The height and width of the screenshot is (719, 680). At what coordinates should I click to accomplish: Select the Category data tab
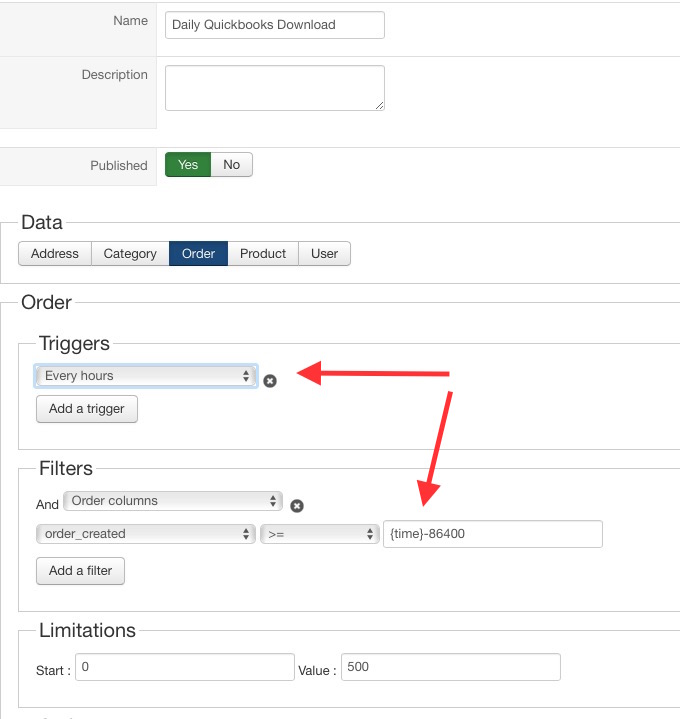(x=130, y=254)
